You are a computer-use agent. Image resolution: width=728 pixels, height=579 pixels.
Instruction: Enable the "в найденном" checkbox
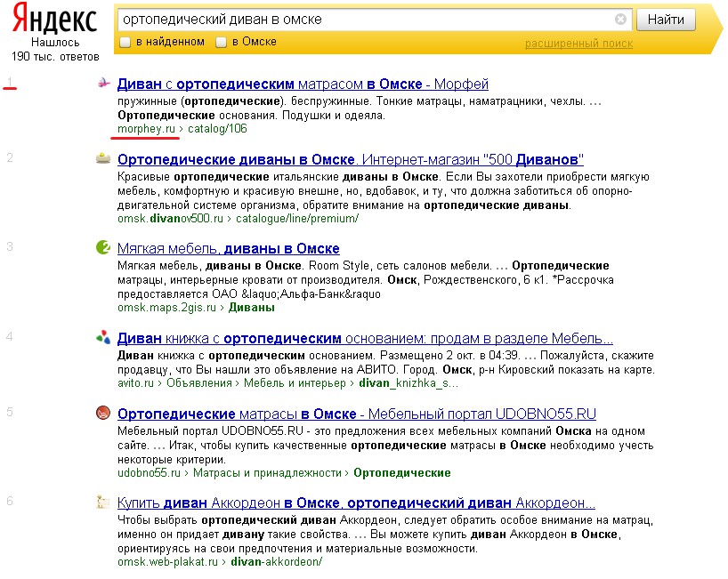tap(125, 42)
